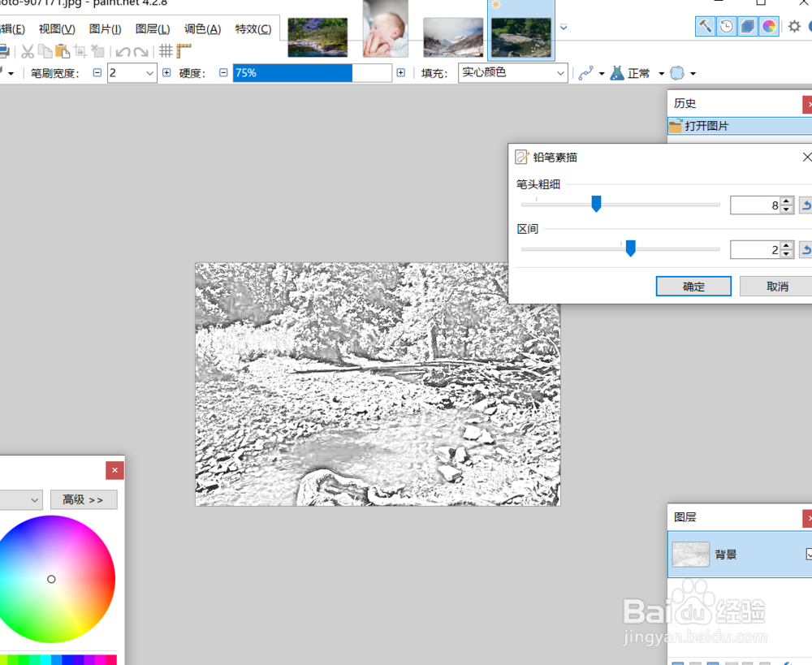Click the reset arrow next to 笔头粗细 value
Screen dimensions: 812x665
[x=805, y=205]
